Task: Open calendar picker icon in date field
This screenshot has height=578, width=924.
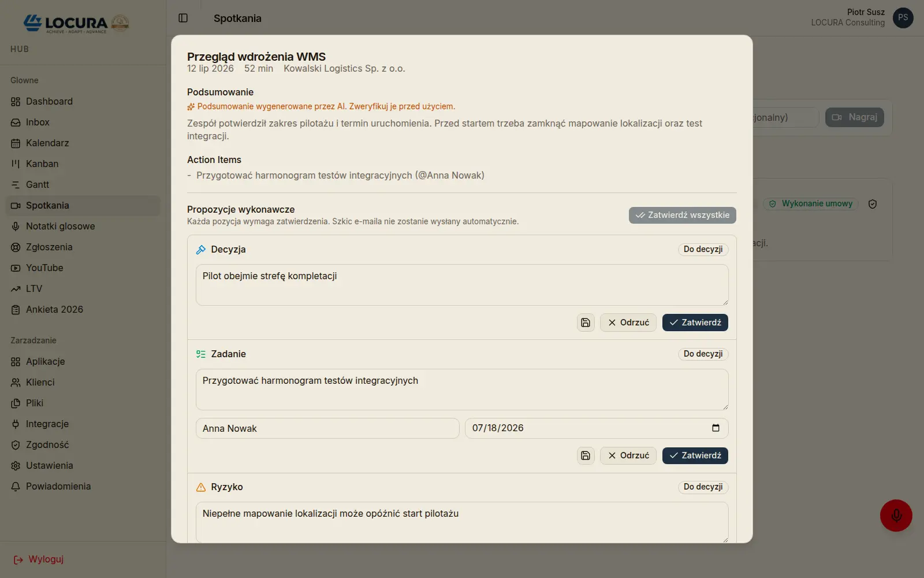Action: 716,428
